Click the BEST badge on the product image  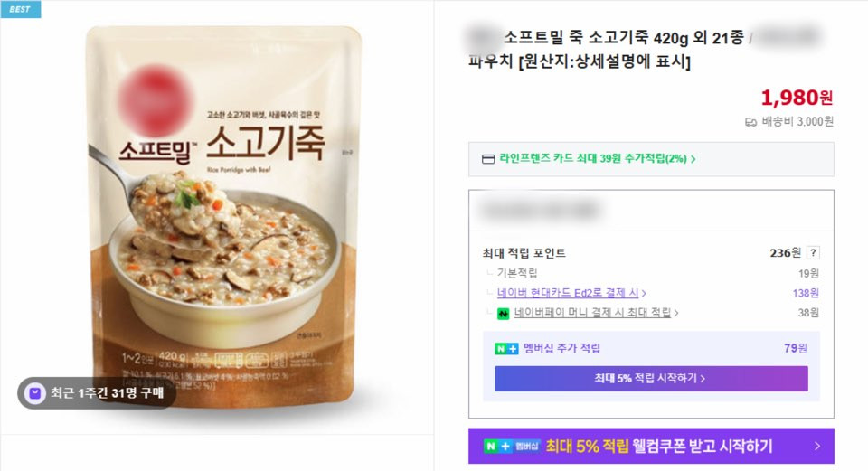21,9
